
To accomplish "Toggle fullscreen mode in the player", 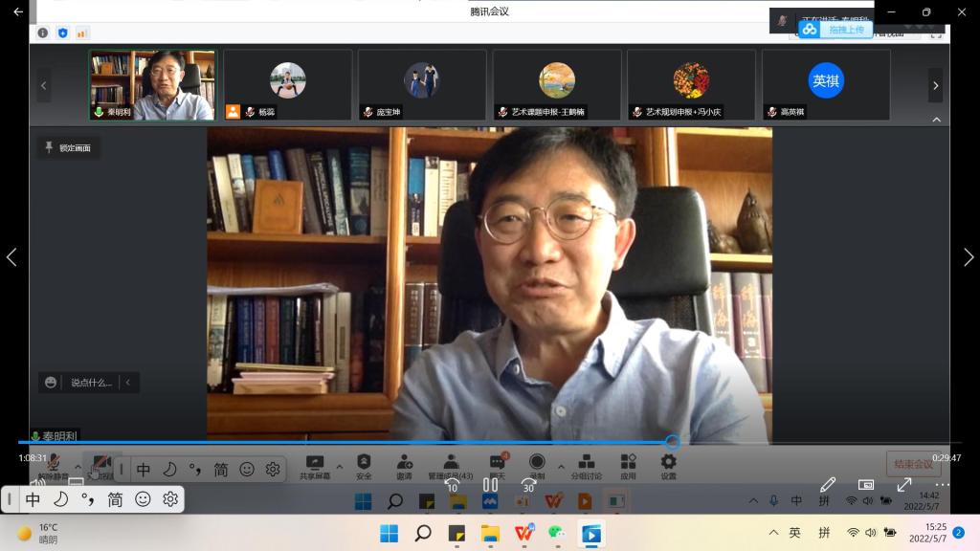I will pyautogui.click(x=903, y=485).
